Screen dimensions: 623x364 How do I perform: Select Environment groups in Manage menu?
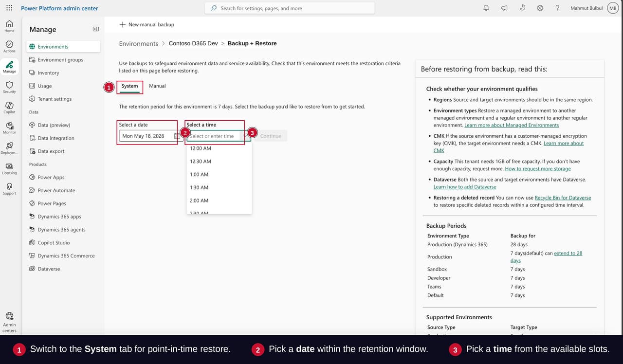63,60
